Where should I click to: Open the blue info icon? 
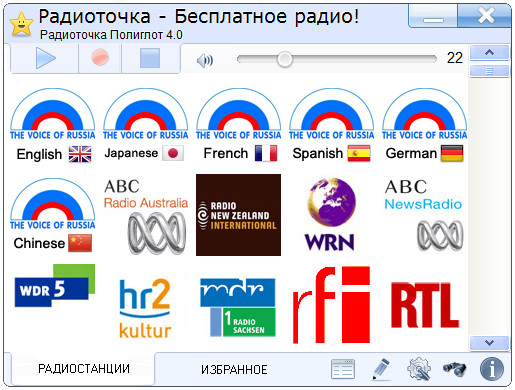pos(492,369)
